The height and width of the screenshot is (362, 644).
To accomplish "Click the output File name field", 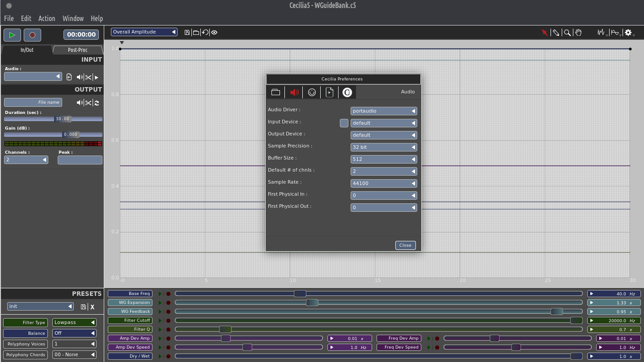I will click(x=33, y=102).
